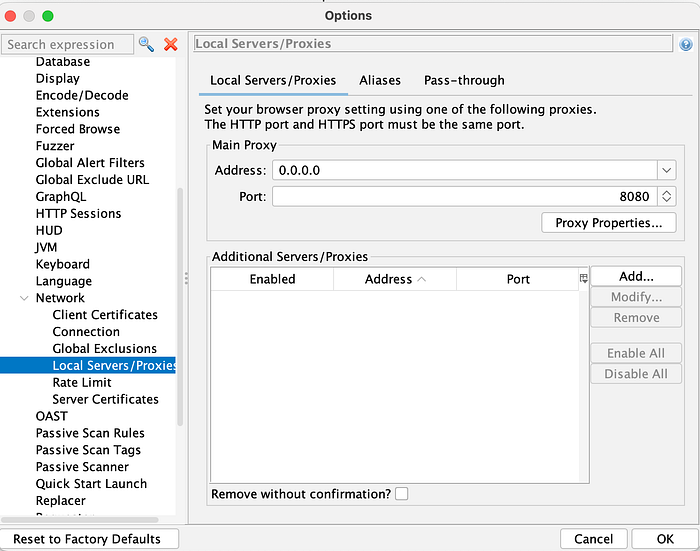Select Display in options tree
This screenshot has height=551, width=700.
[58, 79]
